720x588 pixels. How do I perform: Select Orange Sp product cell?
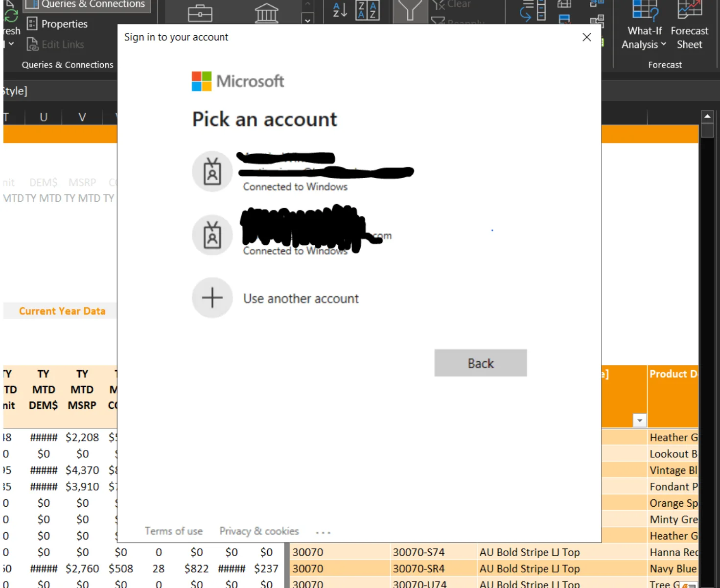point(673,503)
